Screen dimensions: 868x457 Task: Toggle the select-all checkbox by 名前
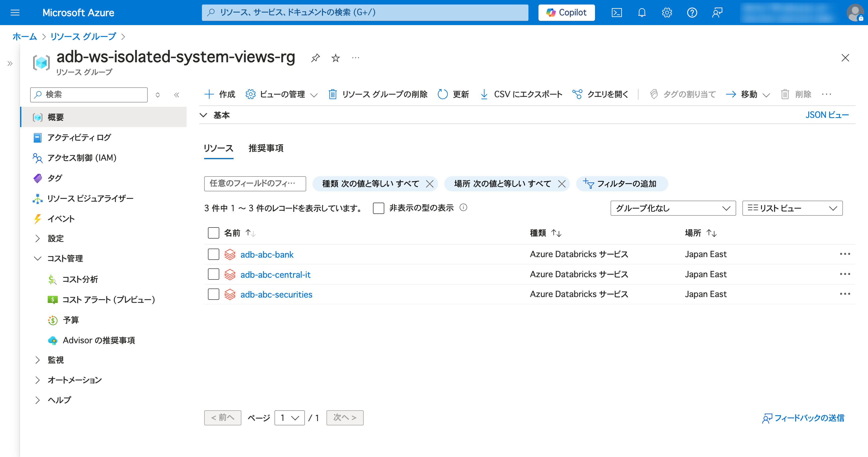point(213,233)
